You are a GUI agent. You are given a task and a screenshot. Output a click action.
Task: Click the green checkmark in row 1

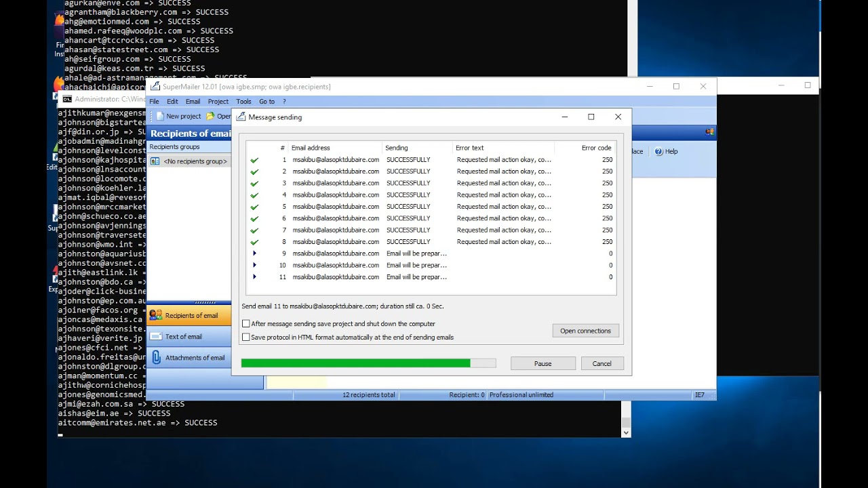pyautogui.click(x=254, y=160)
